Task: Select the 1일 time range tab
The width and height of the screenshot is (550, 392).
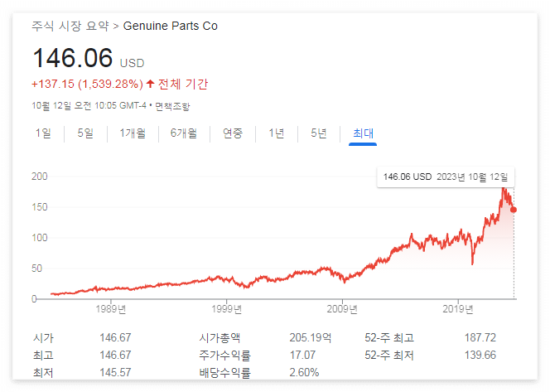Action: 43,133
